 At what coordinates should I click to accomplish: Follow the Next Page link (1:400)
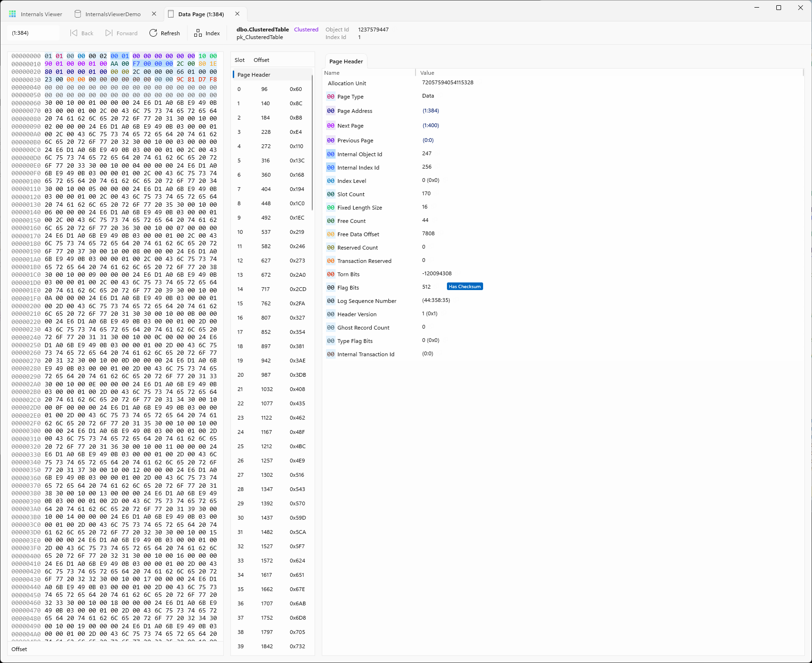click(x=431, y=126)
